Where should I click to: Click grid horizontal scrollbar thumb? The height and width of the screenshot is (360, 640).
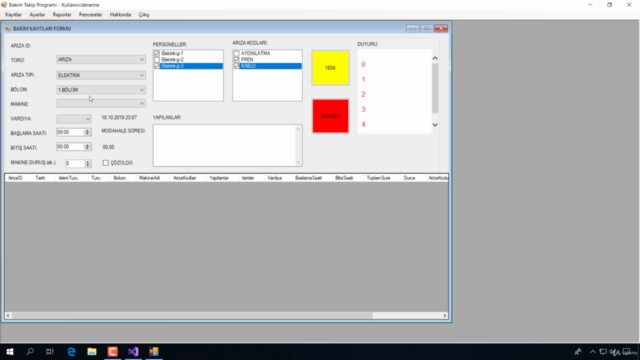(x=192, y=316)
